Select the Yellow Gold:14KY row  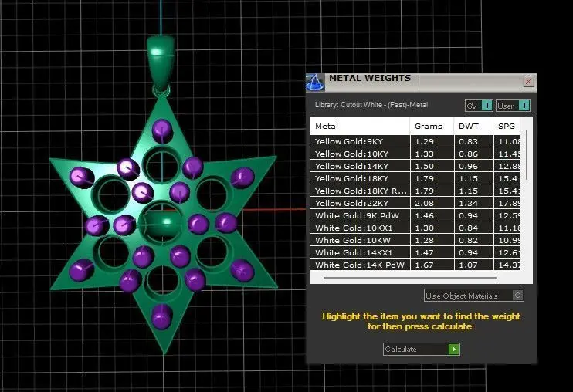pyautogui.click(x=415, y=167)
